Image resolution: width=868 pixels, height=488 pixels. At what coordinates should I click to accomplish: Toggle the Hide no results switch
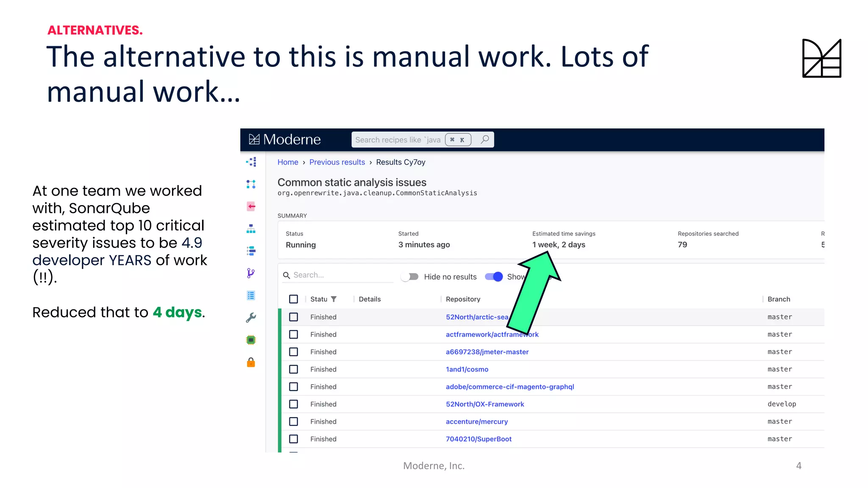(x=410, y=277)
